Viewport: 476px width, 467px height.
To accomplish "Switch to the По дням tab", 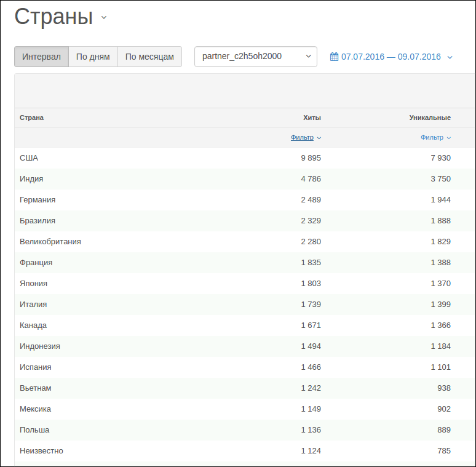I will 93,57.
